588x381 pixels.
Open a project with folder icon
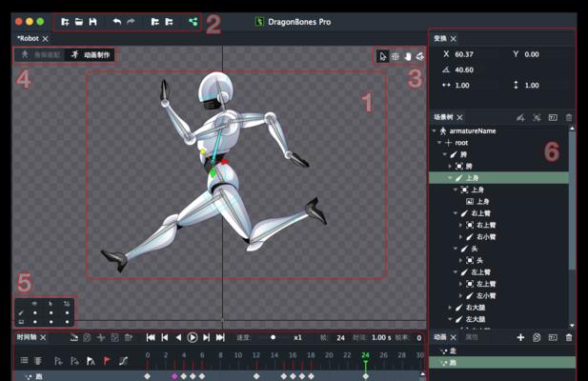coord(79,22)
